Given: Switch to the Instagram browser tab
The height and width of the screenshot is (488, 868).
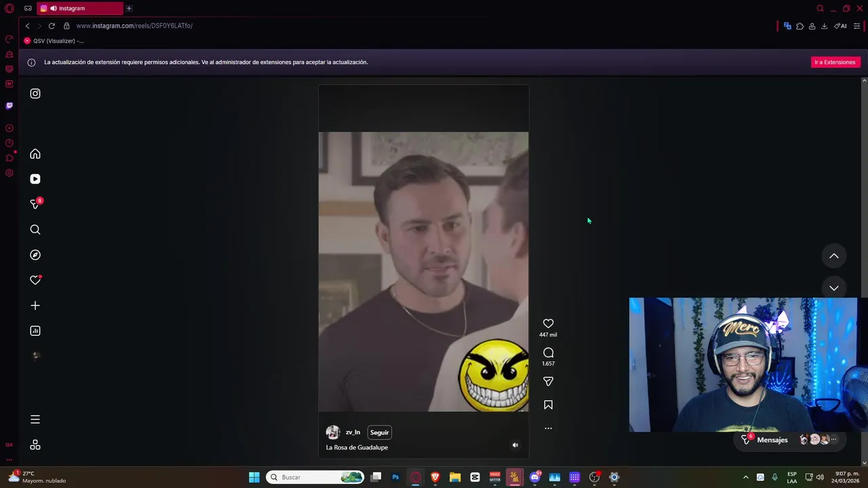Looking at the screenshot, I should (80, 8).
